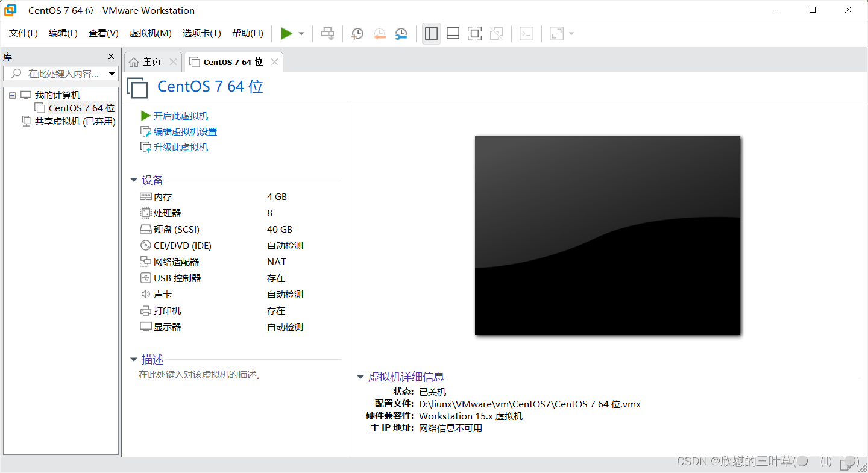Open the 文件(F) menu

(24, 33)
